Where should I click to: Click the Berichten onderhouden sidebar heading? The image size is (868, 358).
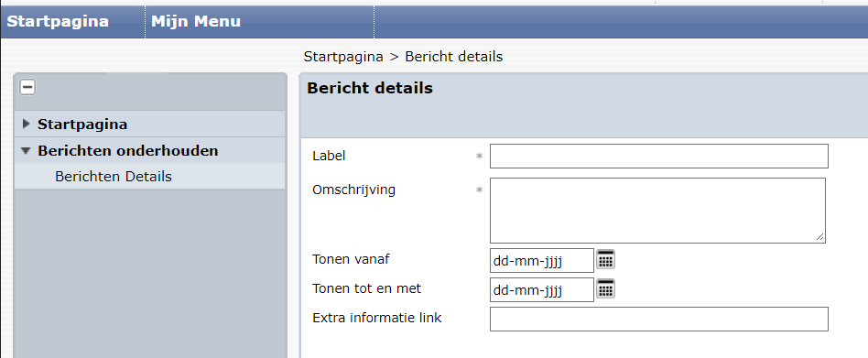[x=128, y=150]
